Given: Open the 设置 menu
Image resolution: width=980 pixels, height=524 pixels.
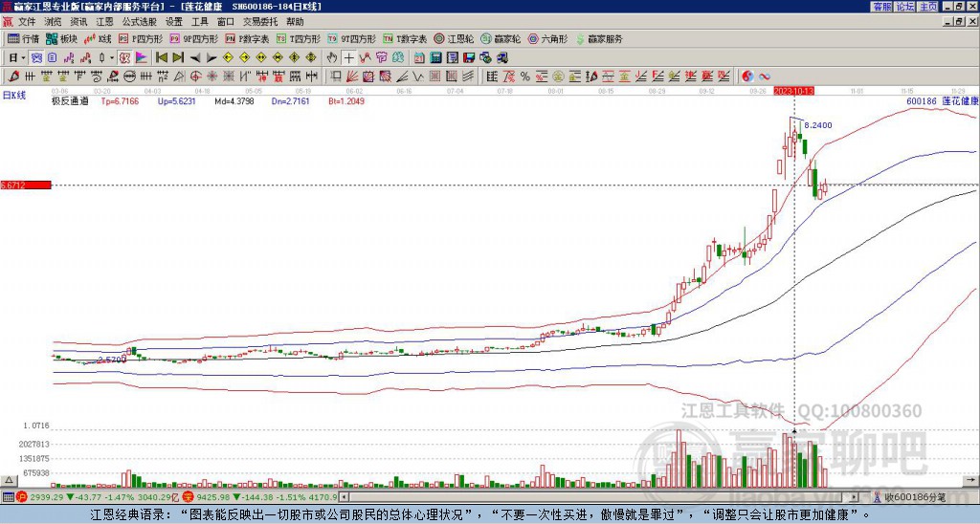Looking at the screenshot, I should 174,22.
